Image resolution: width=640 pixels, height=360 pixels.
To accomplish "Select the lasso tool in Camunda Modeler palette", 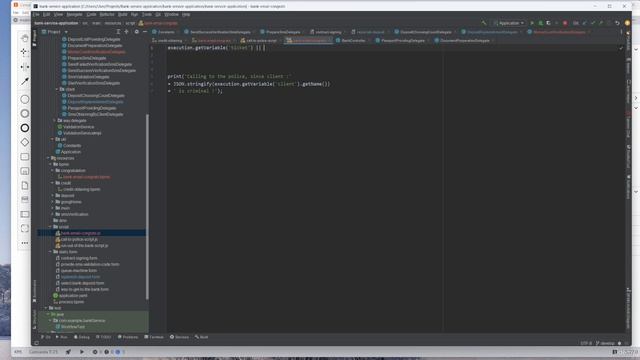I will pyautogui.click(x=24, y=52).
